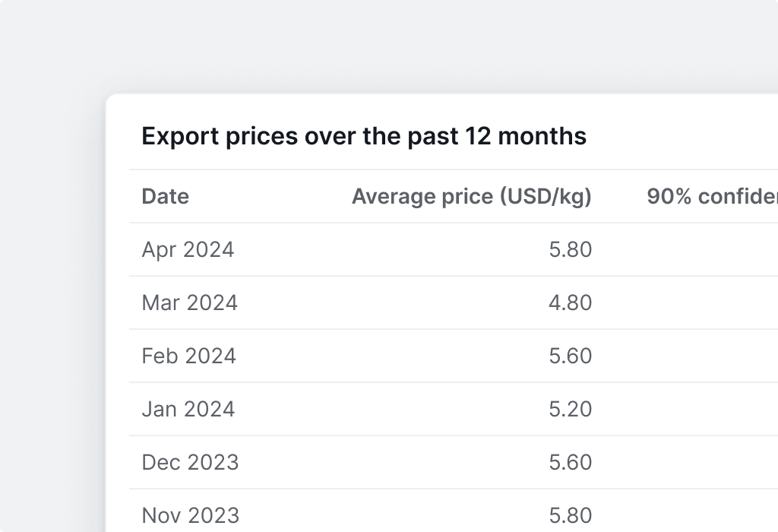This screenshot has height=532, width=778.
Task: Click the "Export prices over the past 12 months" title
Action: point(364,137)
